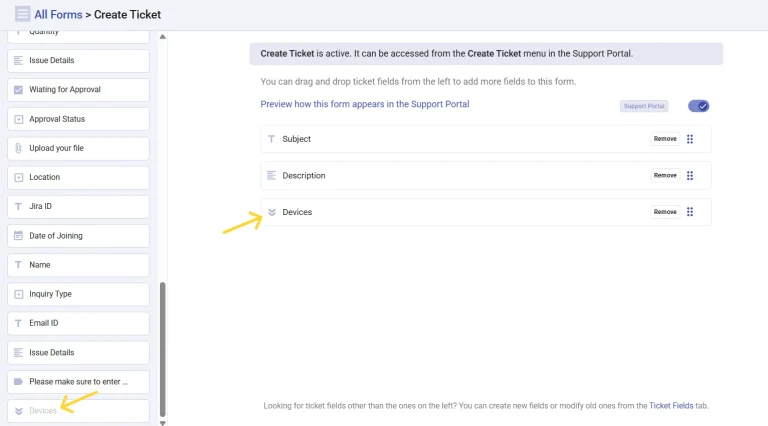
Task: Click the paperclip icon on Upload your file
Action: (x=19, y=148)
